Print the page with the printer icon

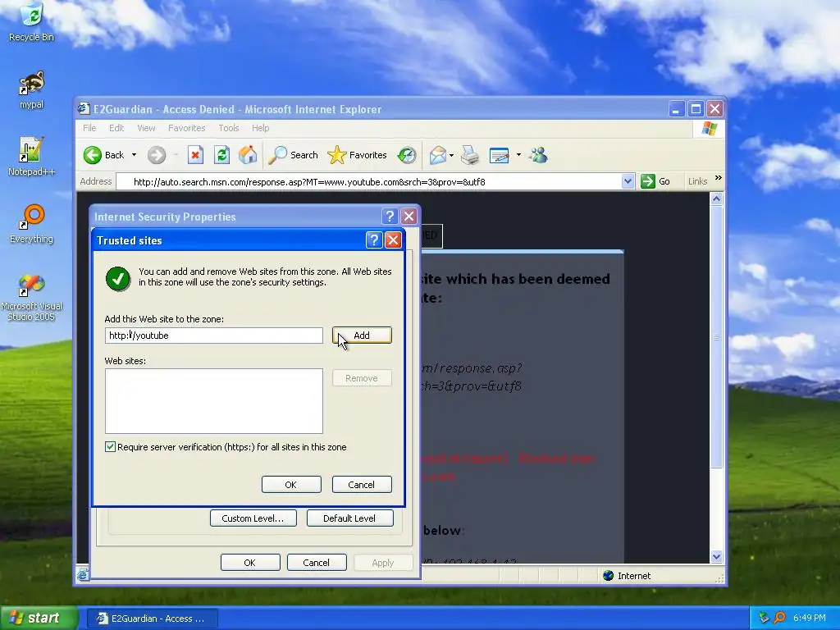click(x=470, y=155)
